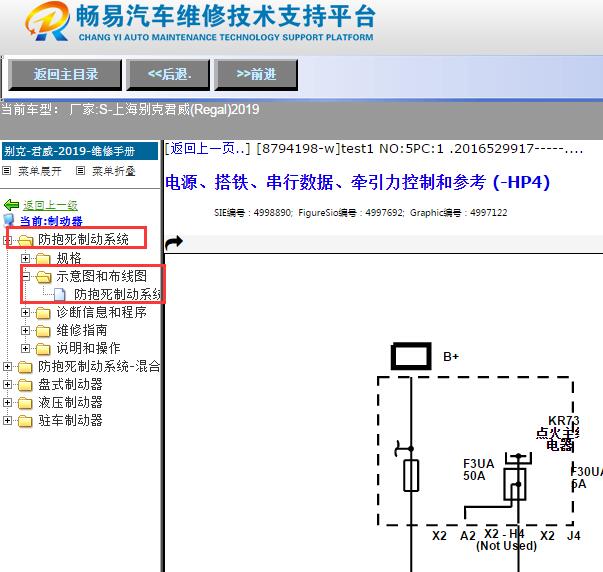The height and width of the screenshot is (572, 603).
Task: Click the 菜单展开 option
Action: [40, 171]
